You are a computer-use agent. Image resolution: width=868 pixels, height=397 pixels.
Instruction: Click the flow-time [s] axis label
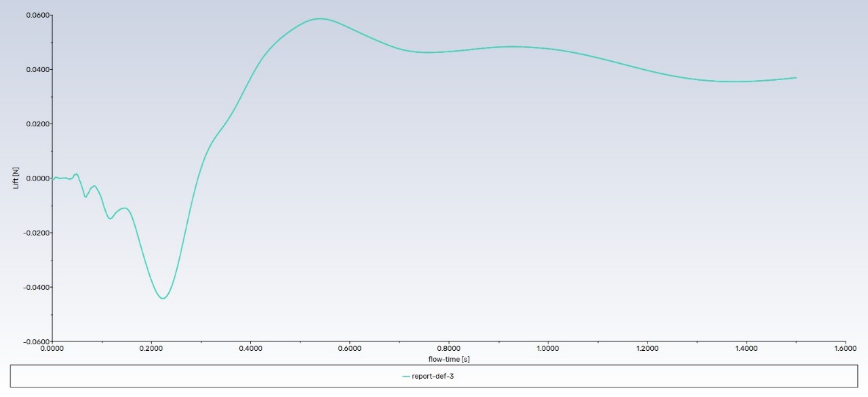tap(449, 358)
